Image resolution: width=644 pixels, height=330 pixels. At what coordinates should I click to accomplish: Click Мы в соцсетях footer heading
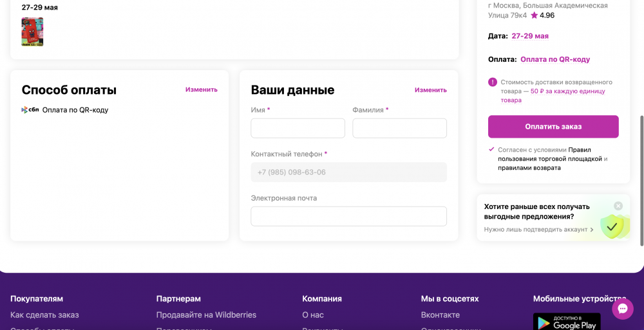450,299
